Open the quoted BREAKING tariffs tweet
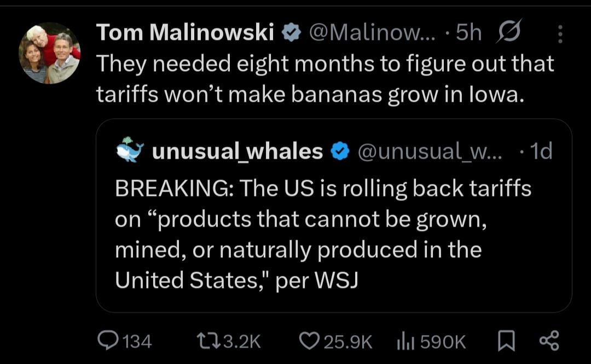Image resolution: width=591 pixels, height=364 pixels. click(x=323, y=234)
